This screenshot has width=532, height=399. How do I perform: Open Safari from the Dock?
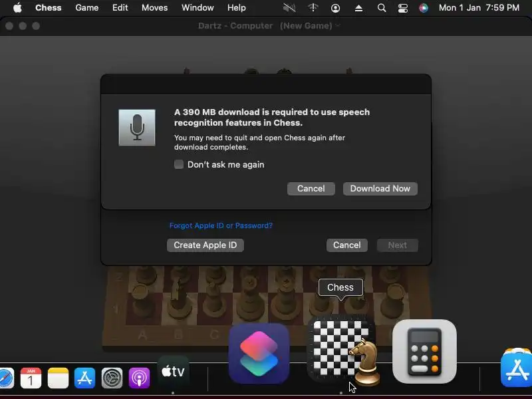pos(5,378)
